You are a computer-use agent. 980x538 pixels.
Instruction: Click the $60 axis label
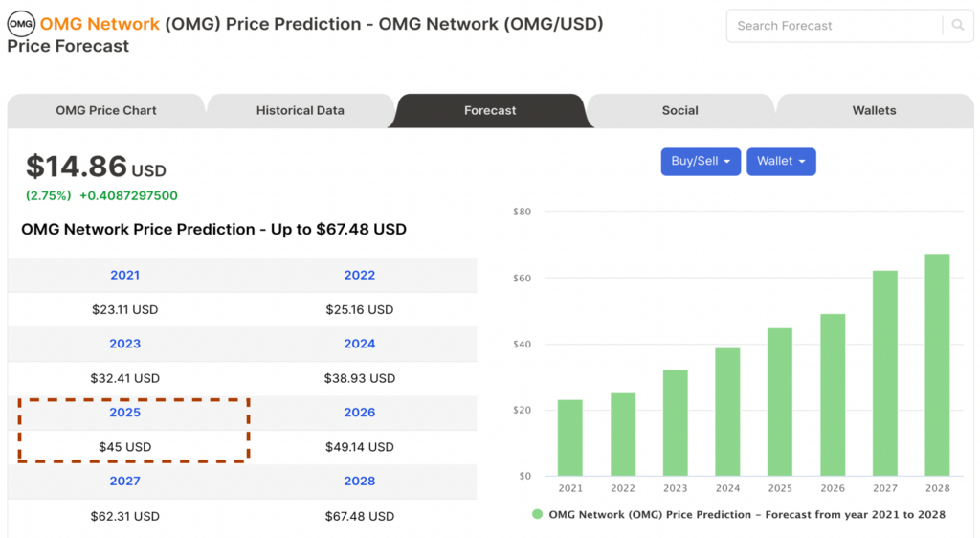[522, 278]
